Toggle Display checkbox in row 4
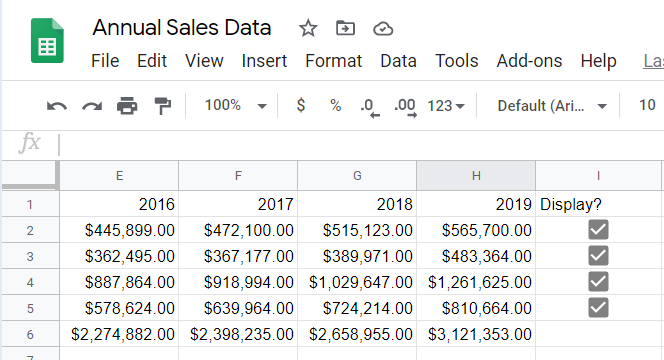Image resolution: width=664 pixels, height=360 pixels. coord(598,282)
